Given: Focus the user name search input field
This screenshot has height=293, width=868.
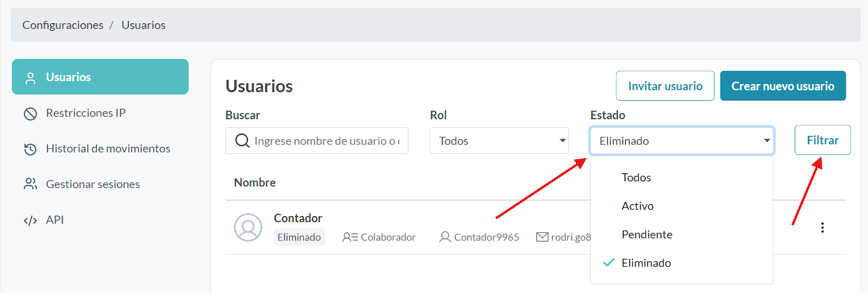Looking at the screenshot, I should (x=327, y=141).
